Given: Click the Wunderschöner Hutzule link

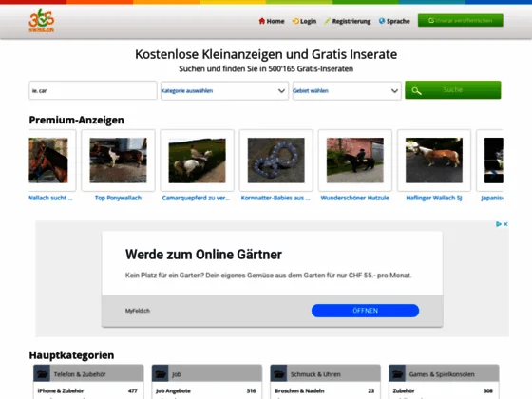Looking at the screenshot, I should pyautogui.click(x=355, y=198).
